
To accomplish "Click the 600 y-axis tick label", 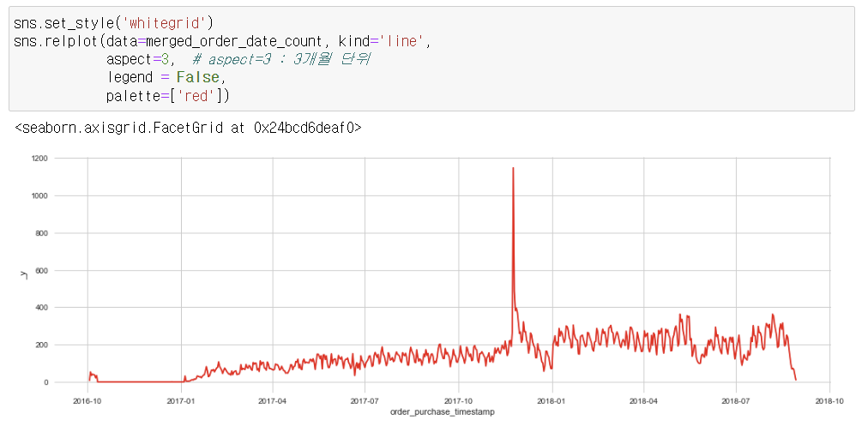I will 41,271.
